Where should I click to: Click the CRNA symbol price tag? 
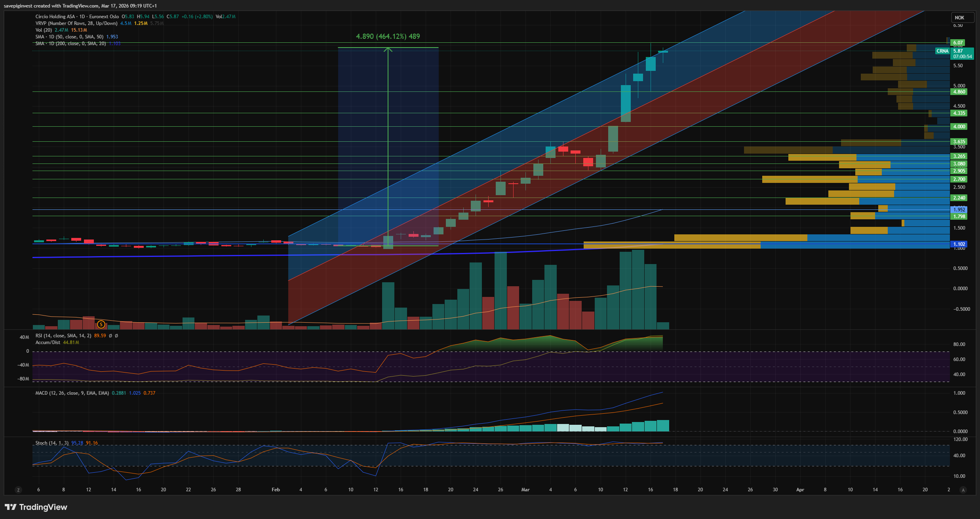942,51
